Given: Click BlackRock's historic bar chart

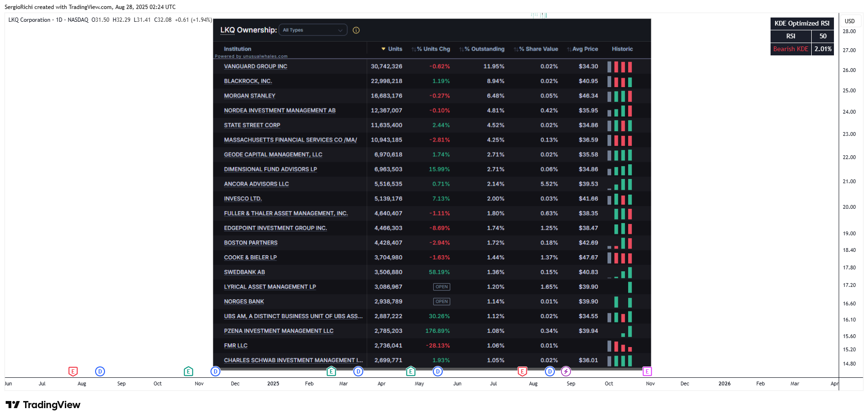Looking at the screenshot, I should (620, 81).
